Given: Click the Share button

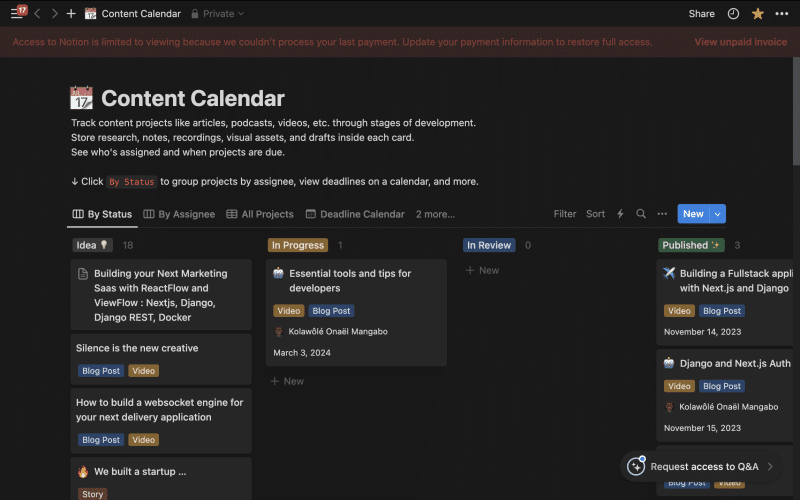Looking at the screenshot, I should click(x=701, y=14).
